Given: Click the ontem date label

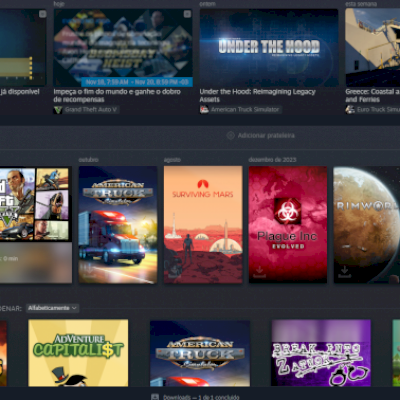Looking at the screenshot, I should pos(207,4).
